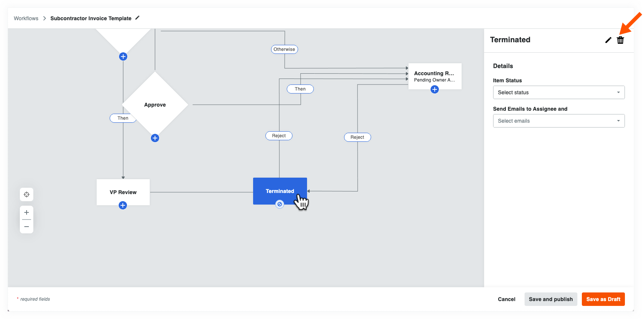Add a step below VP Review
The width and height of the screenshot is (644, 319).
(123, 205)
